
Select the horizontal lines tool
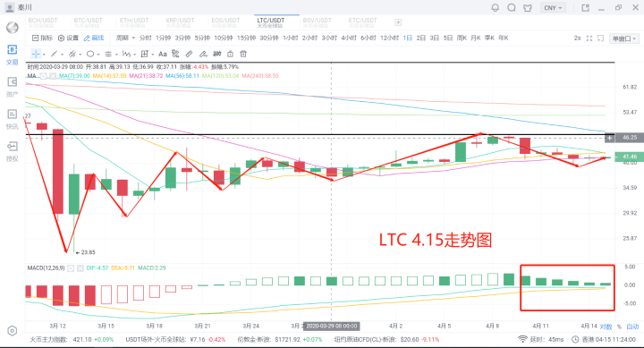(108, 54)
